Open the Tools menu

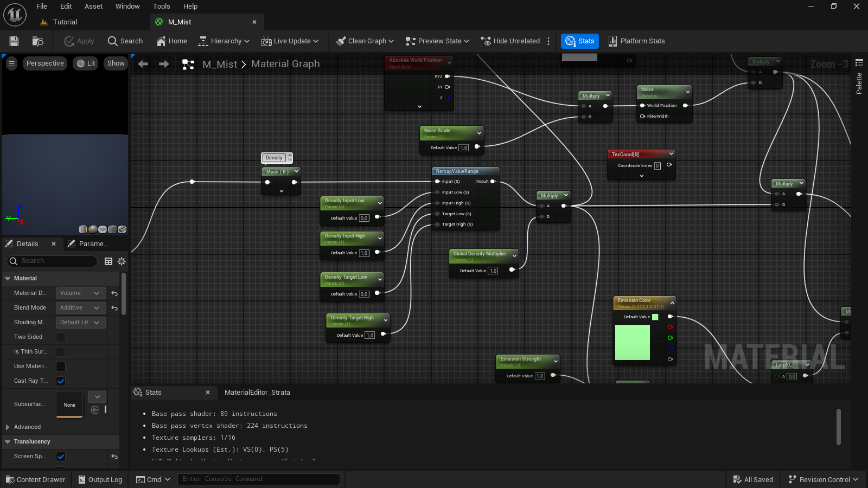point(162,7)
